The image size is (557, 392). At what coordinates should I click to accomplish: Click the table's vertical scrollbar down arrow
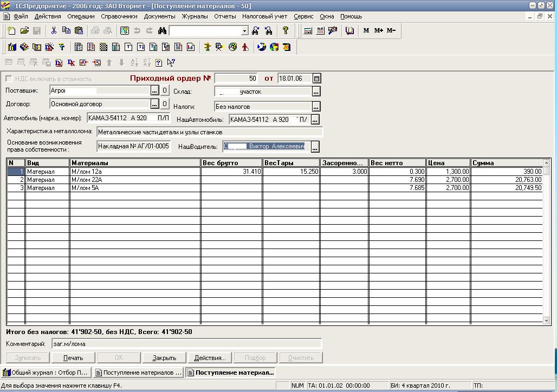point(546,321)
